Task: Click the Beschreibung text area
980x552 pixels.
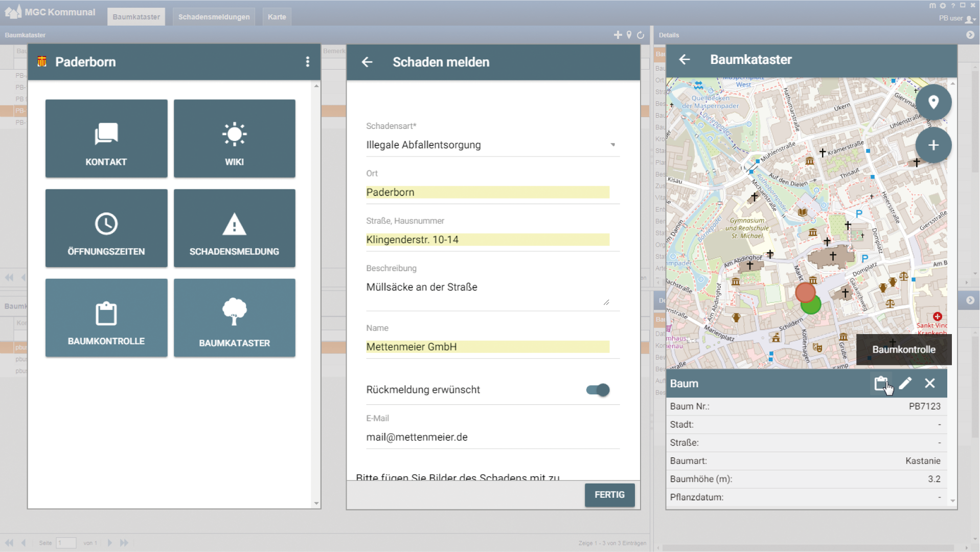Action: [x=488, y=293]
